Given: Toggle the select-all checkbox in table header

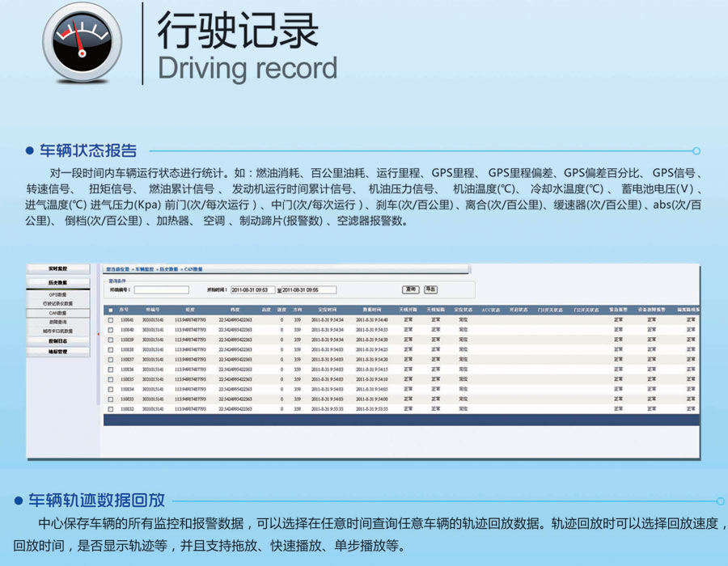Looking at the screenshot, I should [110, 310].
